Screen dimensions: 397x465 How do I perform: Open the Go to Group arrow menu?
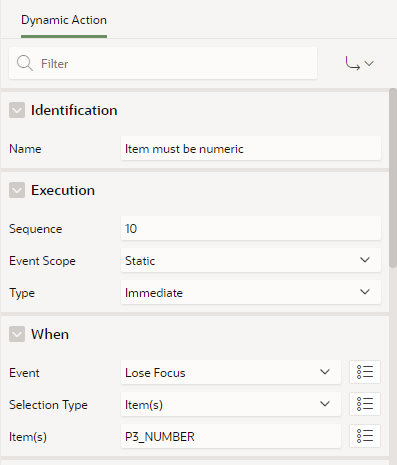[x=359, y=63]
